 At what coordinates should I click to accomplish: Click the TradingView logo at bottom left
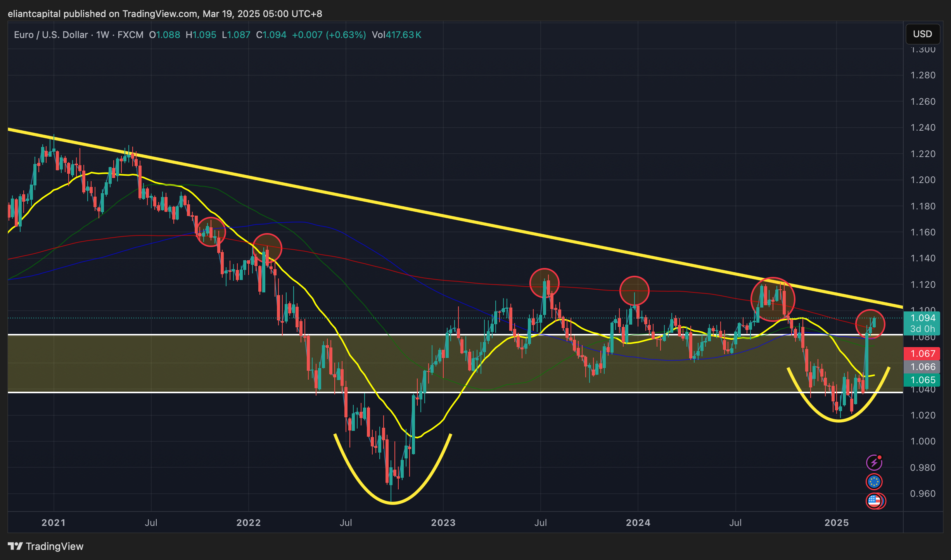[45, 546]
